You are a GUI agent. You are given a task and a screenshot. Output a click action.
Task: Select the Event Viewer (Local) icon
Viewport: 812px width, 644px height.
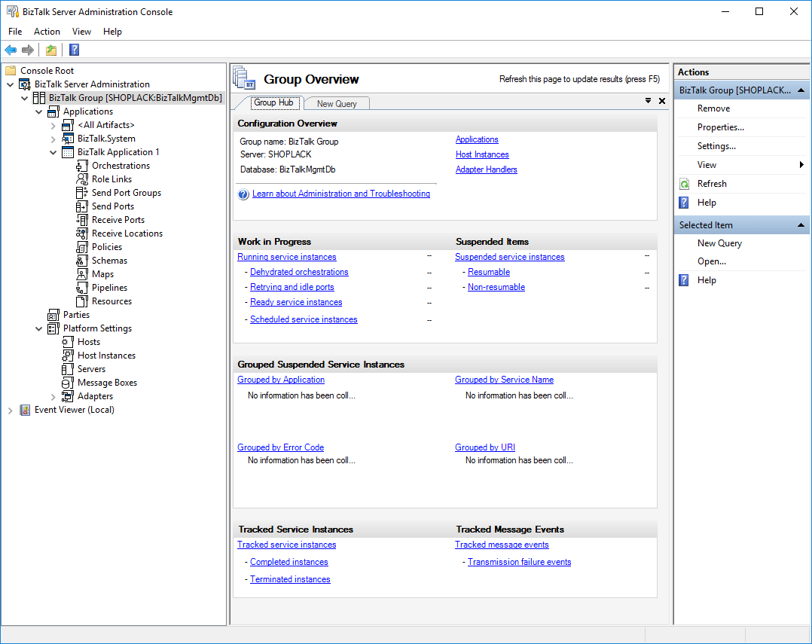click(x=25, y=410)
